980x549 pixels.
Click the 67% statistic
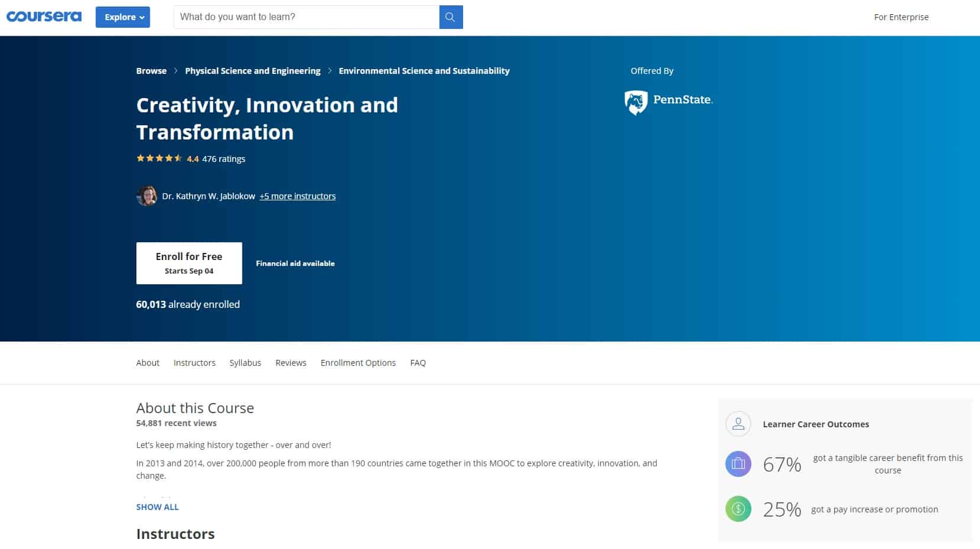click(782, 464)
